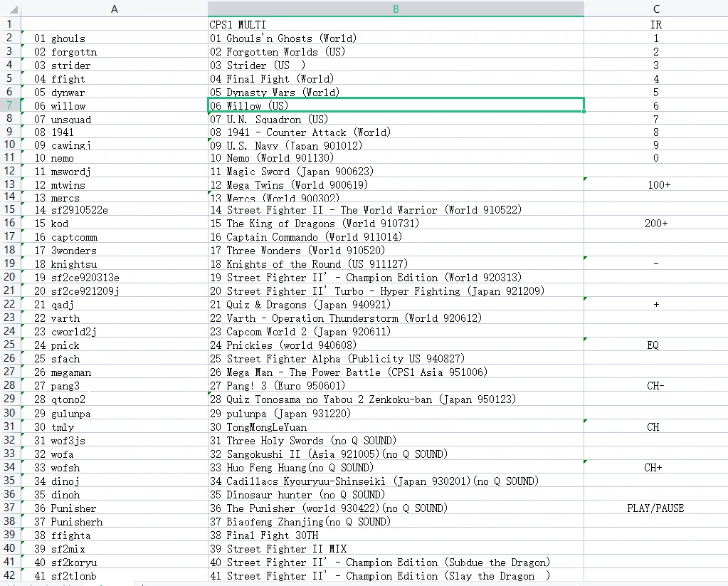This screenshot has width=728, height=586.
Task: Click cell 'PLAY/PAUSE' in column C
Action: [x=655, y=508]
